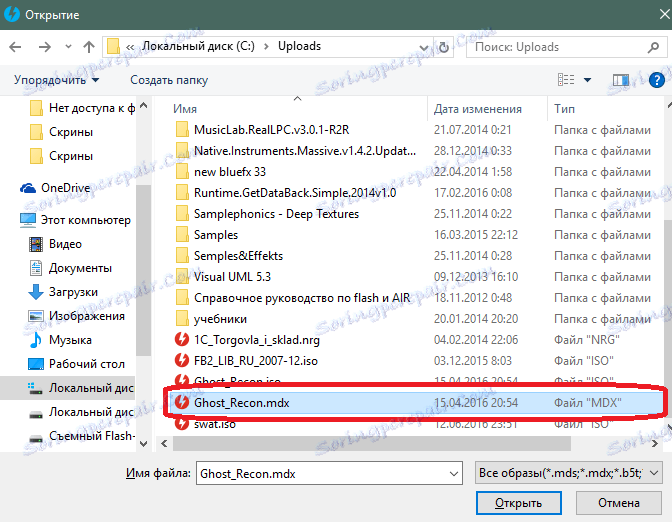
Task: Select Съемный Flash drive in sidebar
Action: 81,436
